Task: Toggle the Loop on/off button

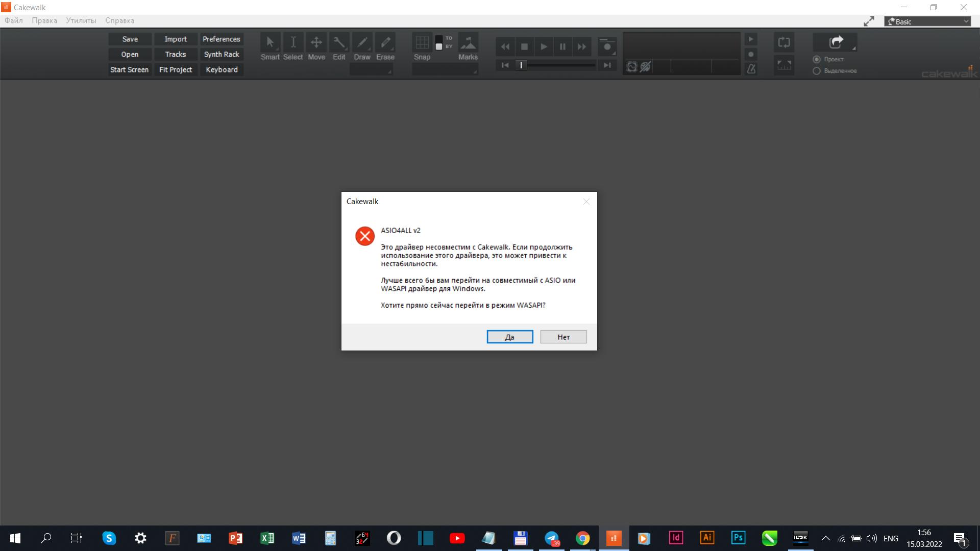Action: click(784, 42)
